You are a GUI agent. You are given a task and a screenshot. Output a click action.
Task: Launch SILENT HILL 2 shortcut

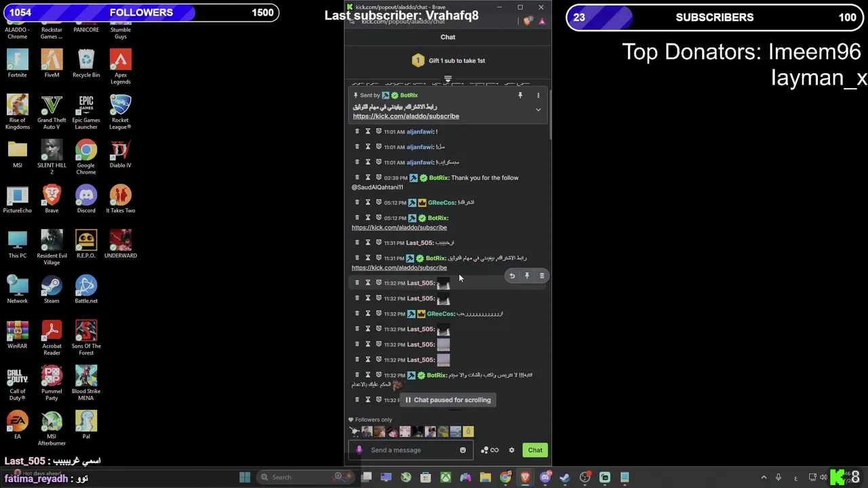tap(52, 157)
